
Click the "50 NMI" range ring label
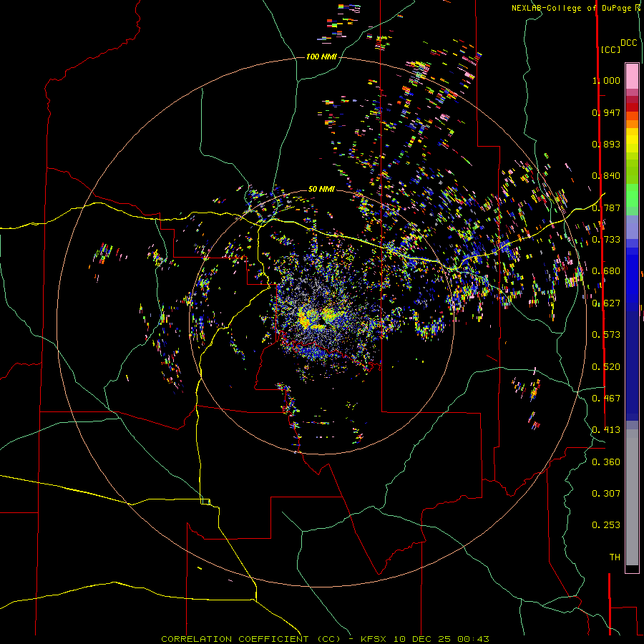[321, 189]
